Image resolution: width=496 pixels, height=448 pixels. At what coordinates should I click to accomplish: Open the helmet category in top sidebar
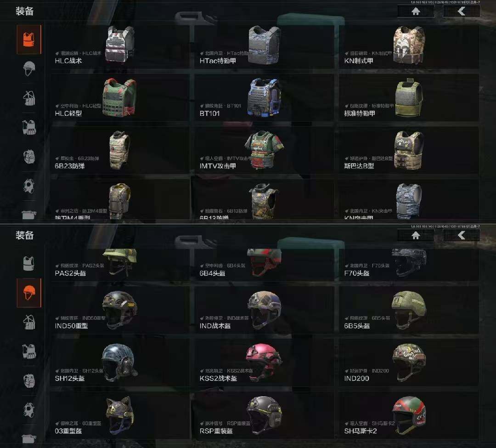29,68
